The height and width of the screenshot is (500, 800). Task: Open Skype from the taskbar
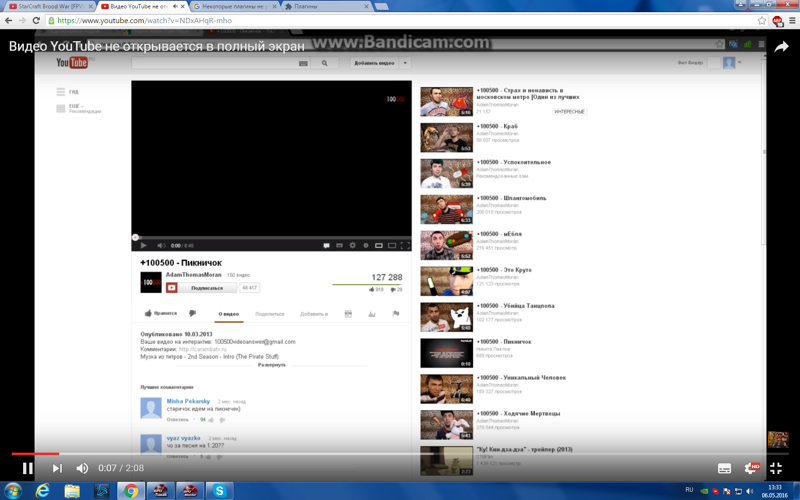(x=219, y=491)
